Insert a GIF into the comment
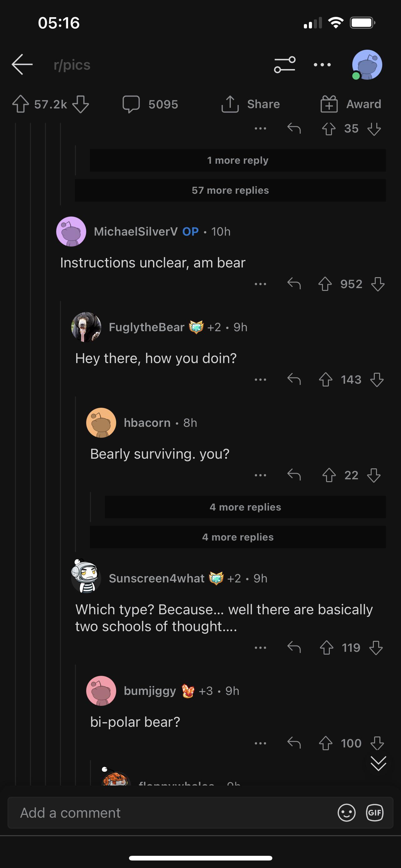The height and width of the screenshot is (868, 401). pos(375,812)
